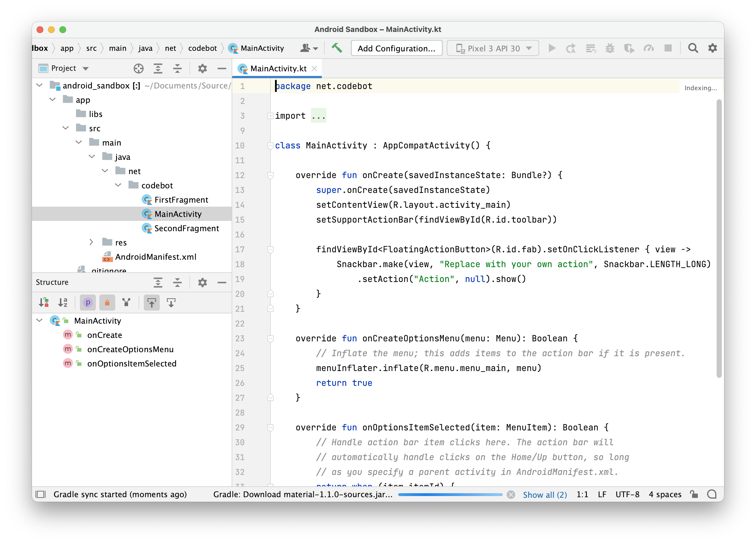Stop the running application
The width and height of the screenshot is (756, 544).
click(x=668, y=48)
